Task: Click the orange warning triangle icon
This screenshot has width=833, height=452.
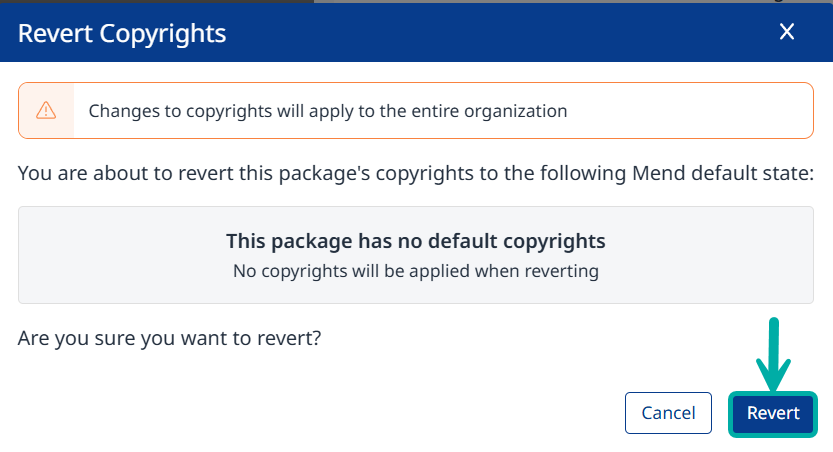Action: pyautogui.click(x=46, y=110)
